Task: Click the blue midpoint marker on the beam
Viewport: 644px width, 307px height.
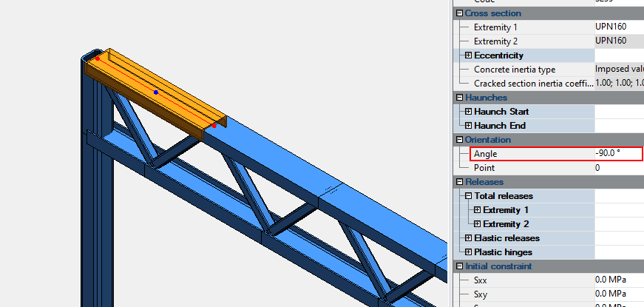Action: (156, 92)
